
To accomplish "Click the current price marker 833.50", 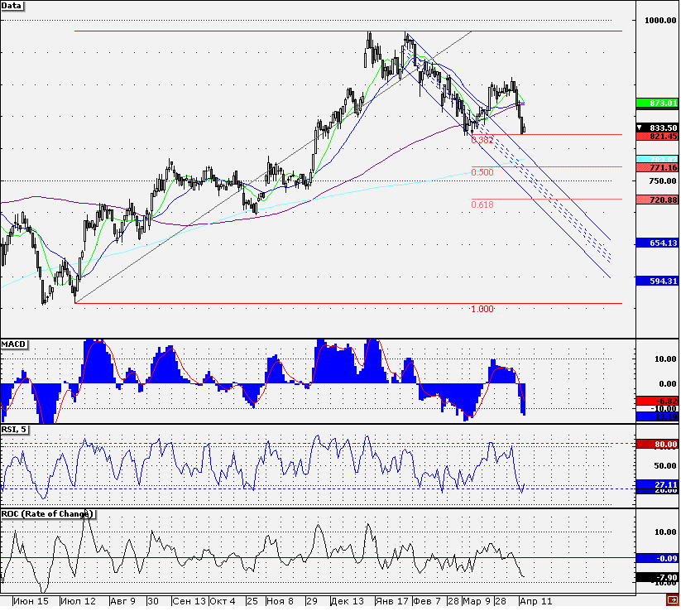I will pyautogui.click(x=657, y=128).
